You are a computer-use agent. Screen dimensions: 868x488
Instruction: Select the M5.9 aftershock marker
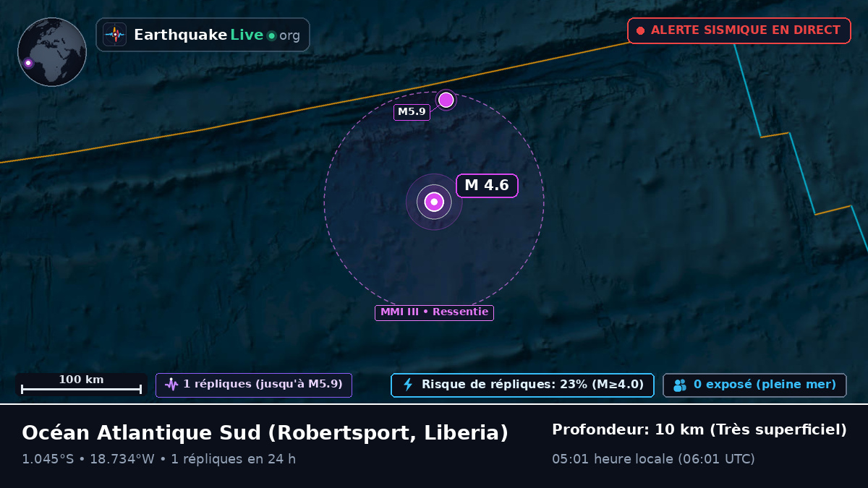(446, 100)
